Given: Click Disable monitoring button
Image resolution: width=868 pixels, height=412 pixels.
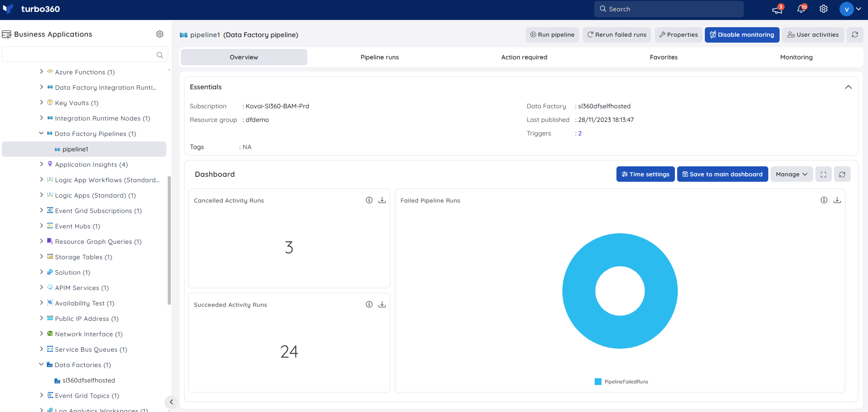Looking at the screenshot, I should click(742, 34).
